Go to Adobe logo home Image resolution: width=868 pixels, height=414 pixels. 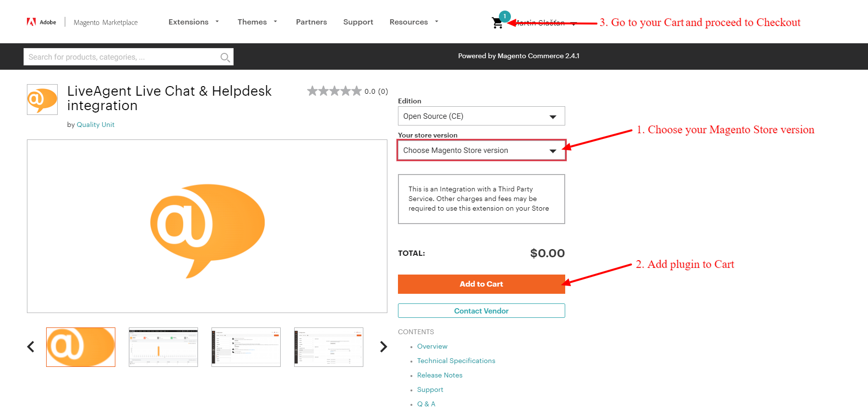41,22
